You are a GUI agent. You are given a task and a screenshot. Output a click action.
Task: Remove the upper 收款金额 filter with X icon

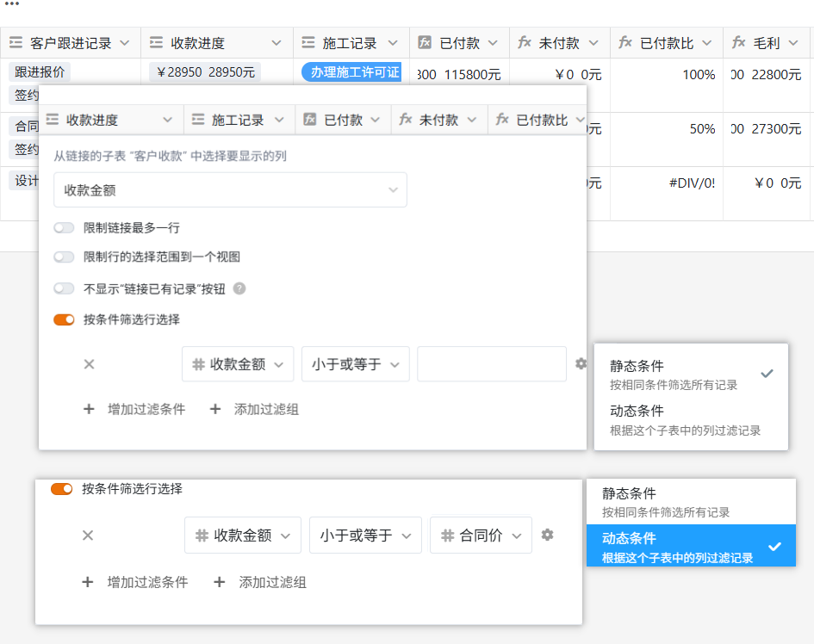(89, 364)
